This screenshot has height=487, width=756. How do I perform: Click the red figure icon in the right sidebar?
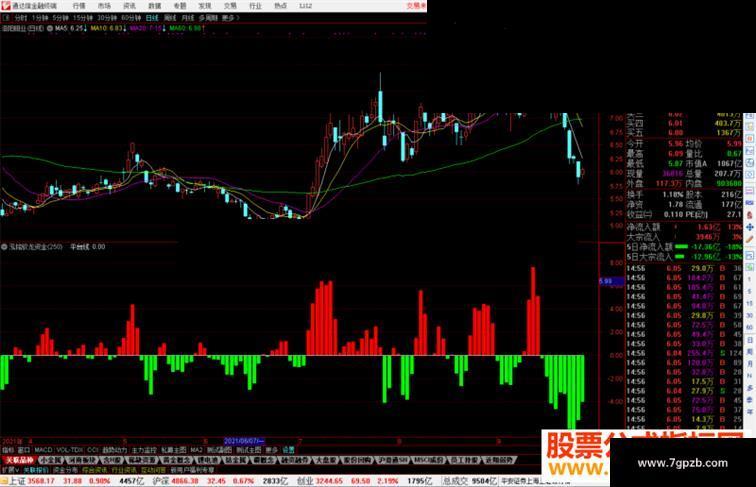[750, 215]
